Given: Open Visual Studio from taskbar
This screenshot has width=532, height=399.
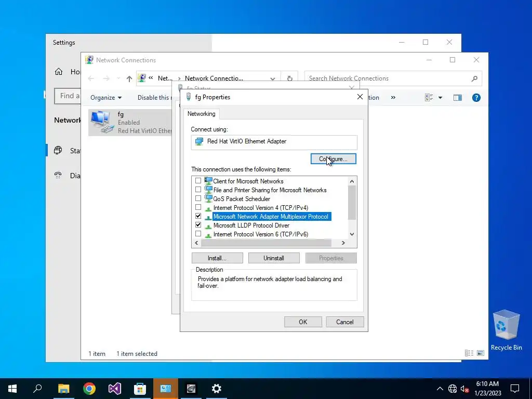Looking at the screenshot, I should pos(115,389).
